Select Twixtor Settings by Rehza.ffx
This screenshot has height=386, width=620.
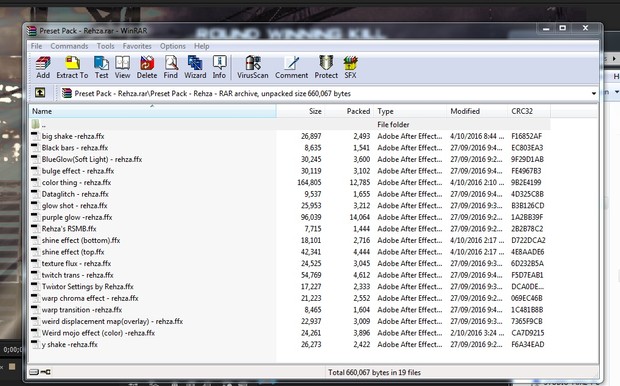(x=87, y=286)
